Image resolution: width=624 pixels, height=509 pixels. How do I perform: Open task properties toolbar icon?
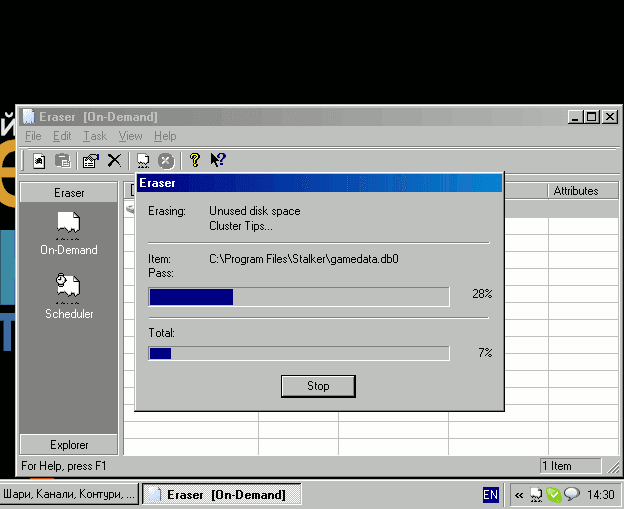(x=91, y=161)
